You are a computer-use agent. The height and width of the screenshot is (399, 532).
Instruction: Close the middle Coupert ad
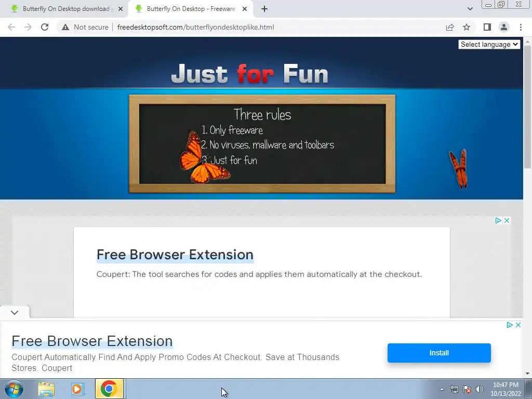coord(507,220)
